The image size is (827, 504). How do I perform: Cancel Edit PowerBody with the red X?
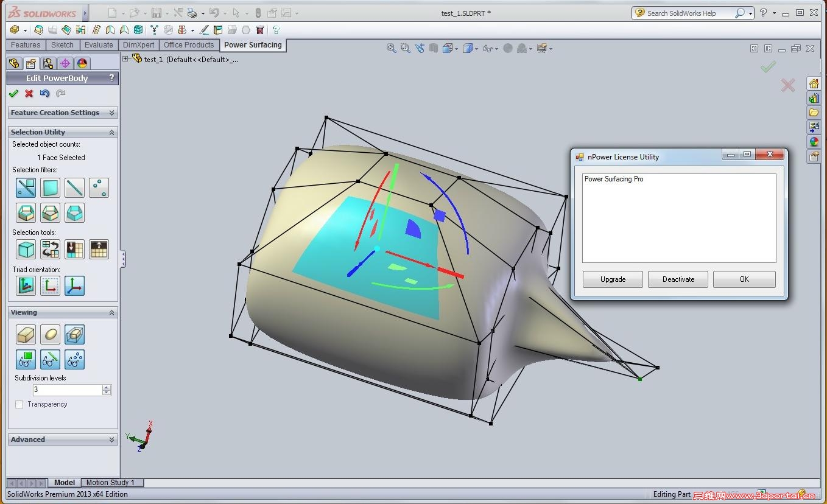(29, 94)
